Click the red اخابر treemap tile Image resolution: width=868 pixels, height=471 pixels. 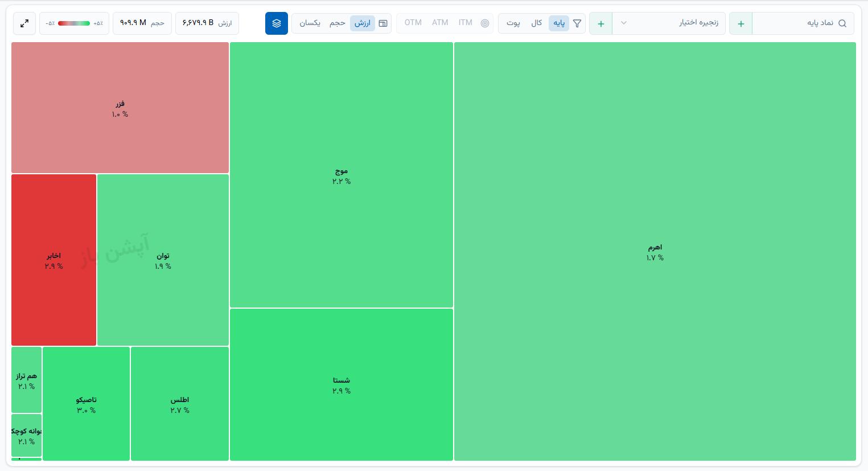point(54,260)
